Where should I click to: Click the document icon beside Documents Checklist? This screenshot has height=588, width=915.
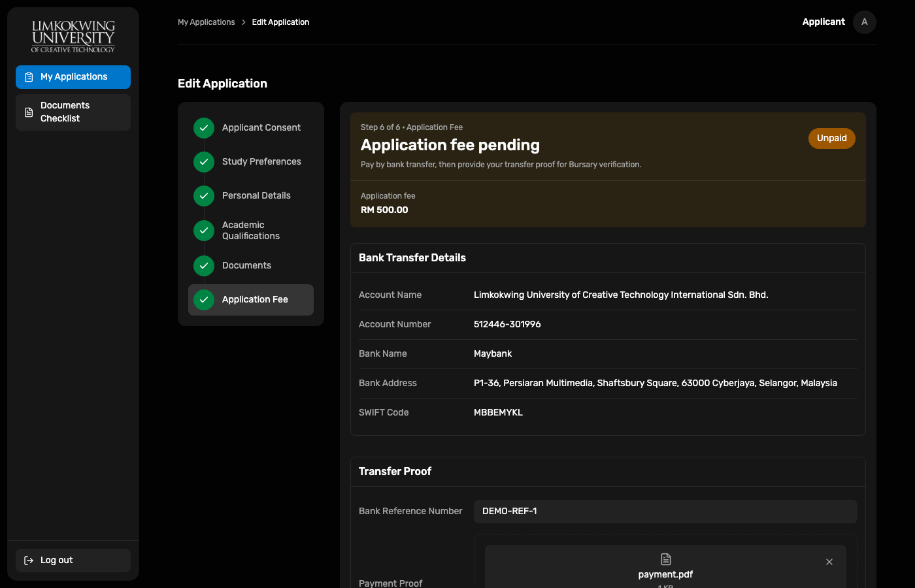coord(29,112)
